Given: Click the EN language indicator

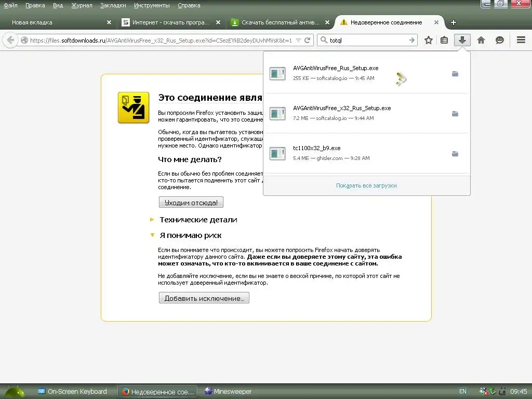Looking at the screenshot, I should tap(462, 392).
